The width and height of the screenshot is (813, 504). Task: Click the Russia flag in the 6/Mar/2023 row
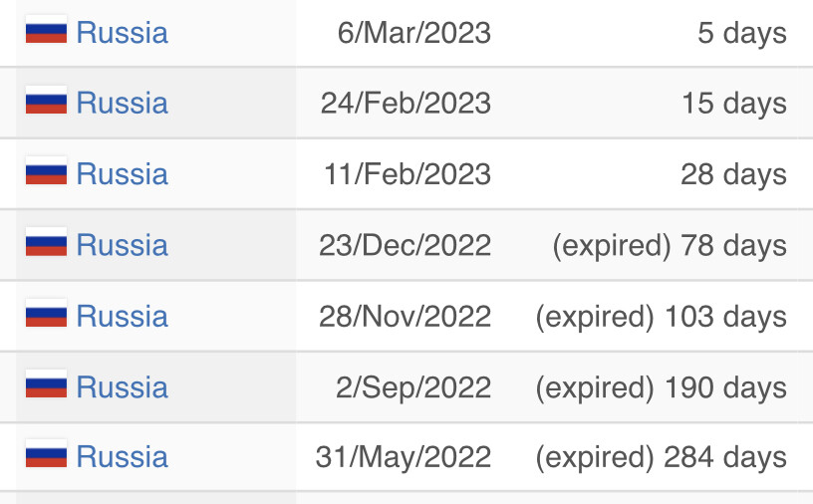(46, 32)
